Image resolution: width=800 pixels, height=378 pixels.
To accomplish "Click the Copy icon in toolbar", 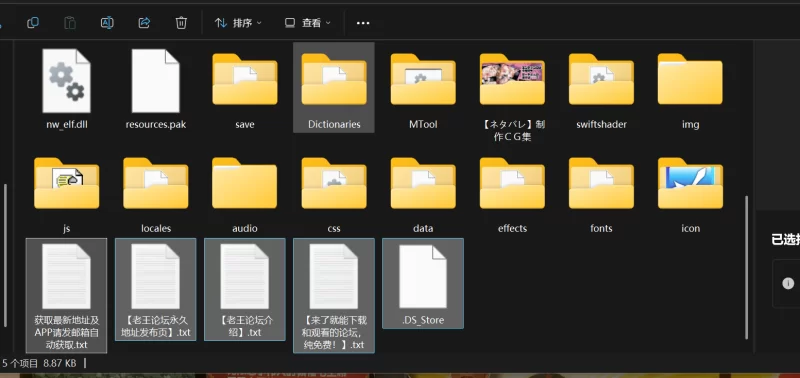I will (33, 23).
